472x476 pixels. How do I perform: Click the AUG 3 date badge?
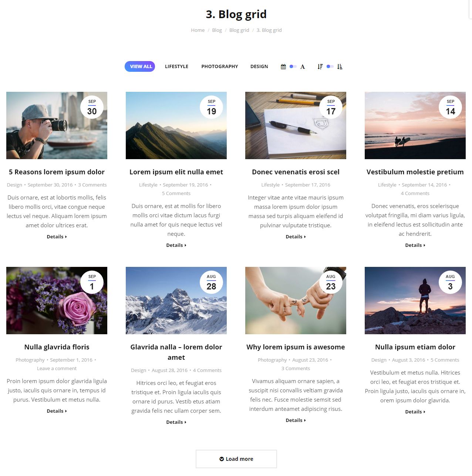tap(450, 282)
